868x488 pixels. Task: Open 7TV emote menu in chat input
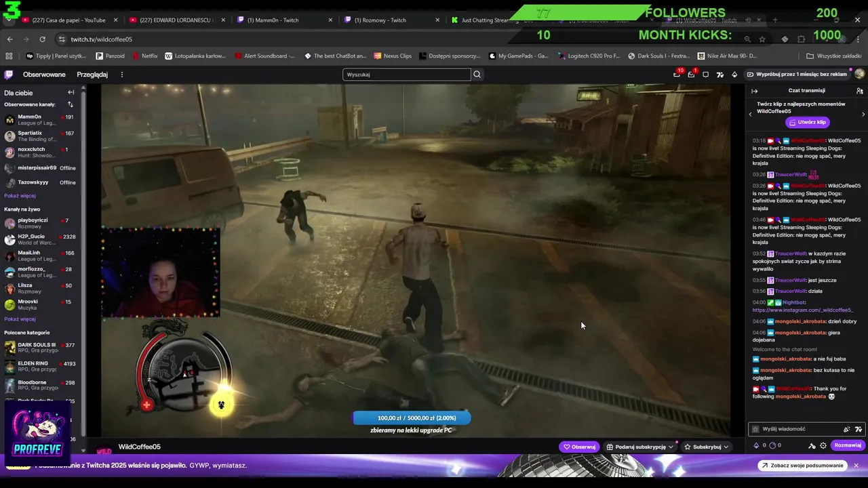pyautogui.click(x=858, y=429)
